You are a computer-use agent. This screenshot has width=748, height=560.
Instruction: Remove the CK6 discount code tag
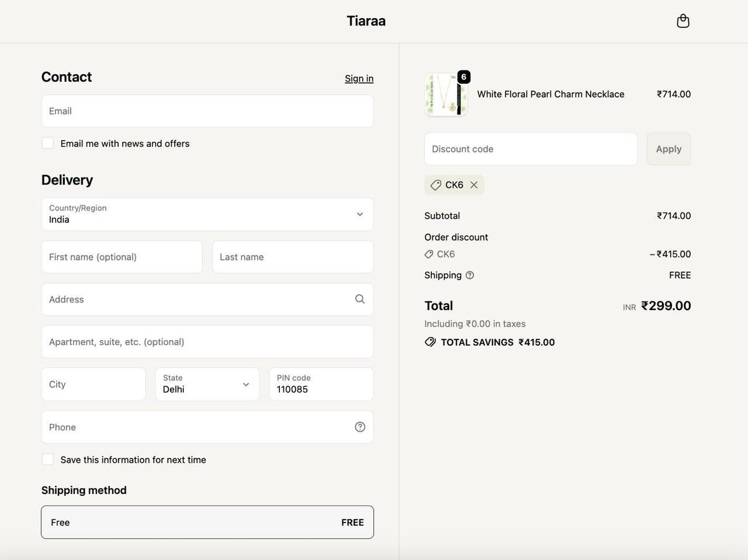click(474, 185)
